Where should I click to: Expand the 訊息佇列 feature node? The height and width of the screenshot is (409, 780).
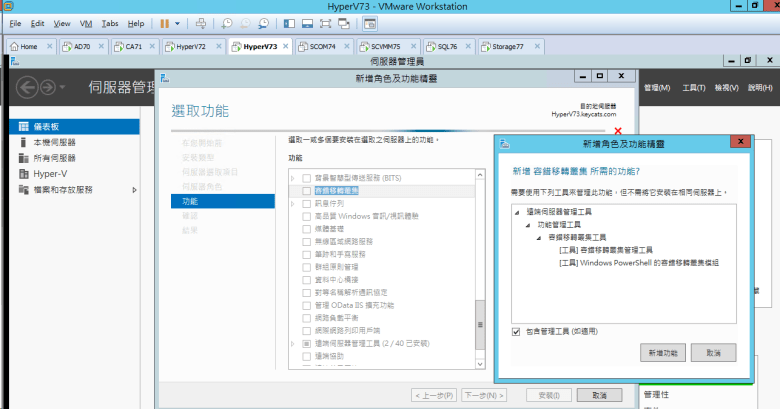point(293,203)
